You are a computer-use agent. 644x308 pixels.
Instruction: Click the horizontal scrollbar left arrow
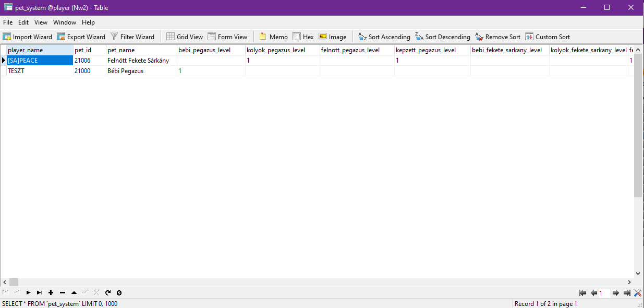(x=4, y=282)
